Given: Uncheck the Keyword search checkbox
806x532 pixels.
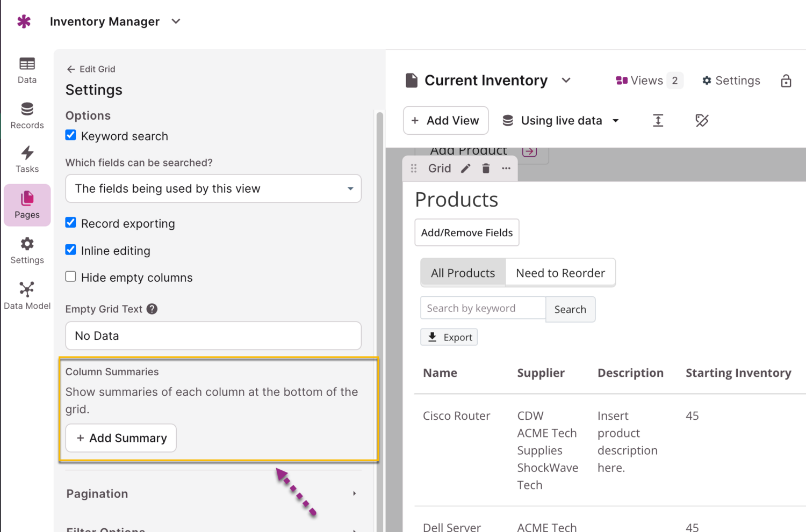Looking at the screenshot, I should 71,135.
